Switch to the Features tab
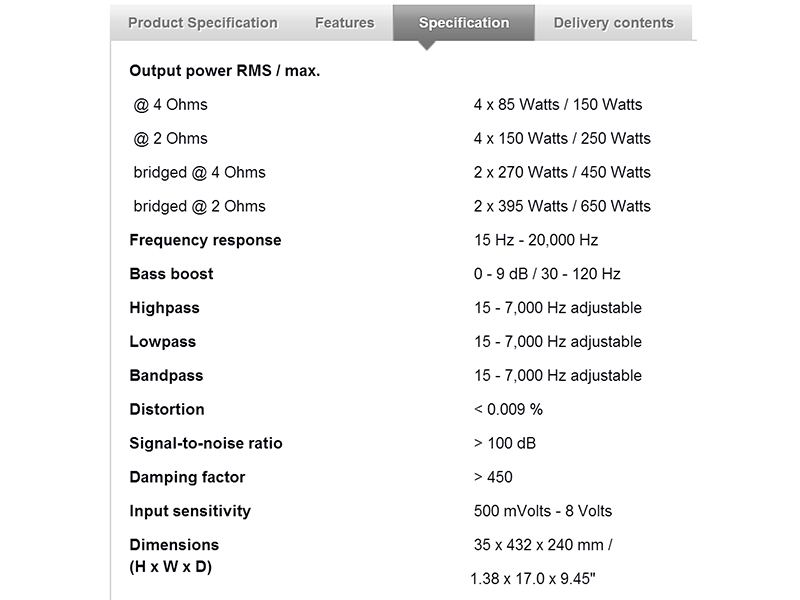Screen dimensions: 800x600 pos(344,22)
